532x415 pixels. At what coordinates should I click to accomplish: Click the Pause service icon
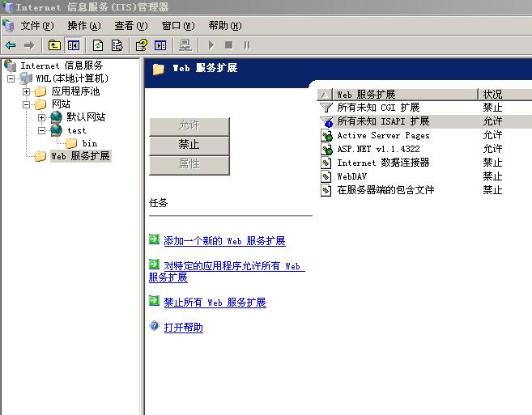(247, 44)
